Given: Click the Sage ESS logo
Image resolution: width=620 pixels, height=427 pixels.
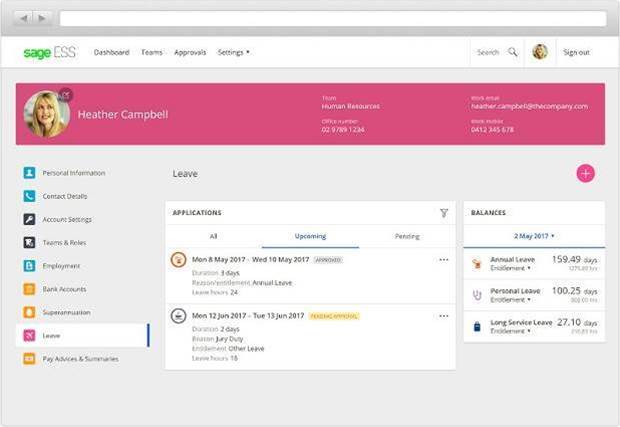Looking at the screenshot, I should pyautogui.click(x=49, y=52).
